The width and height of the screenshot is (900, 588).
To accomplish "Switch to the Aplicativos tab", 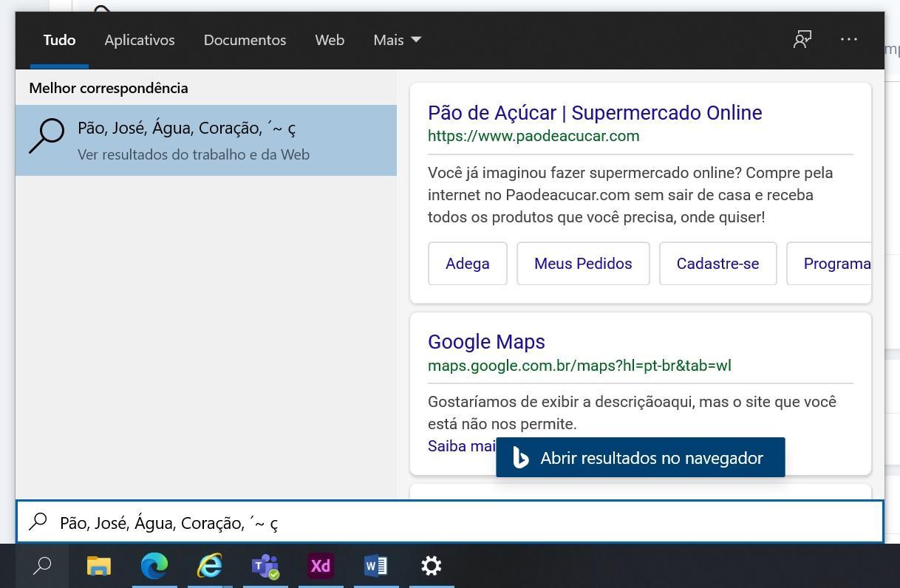I will tap(140, 40).
